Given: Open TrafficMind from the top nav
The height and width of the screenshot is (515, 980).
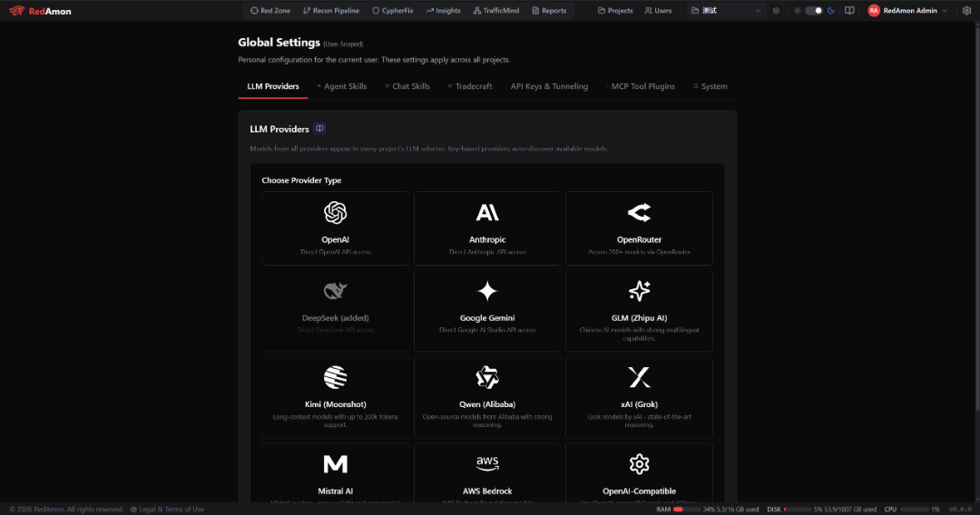Looking at the screenshot, I should point(496,11).
